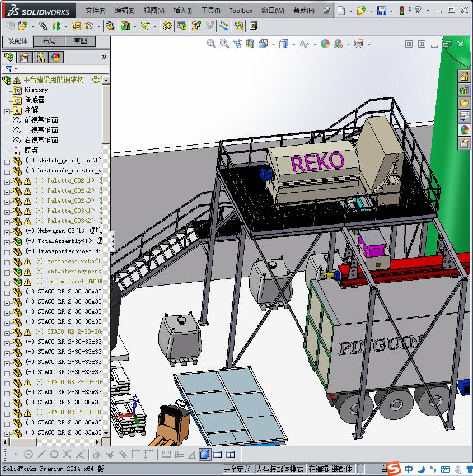473x476 pixels.
Task: Toggle the grid icon in the bottom toolbar
Action: pyautogui.click(x=179, y=454)
